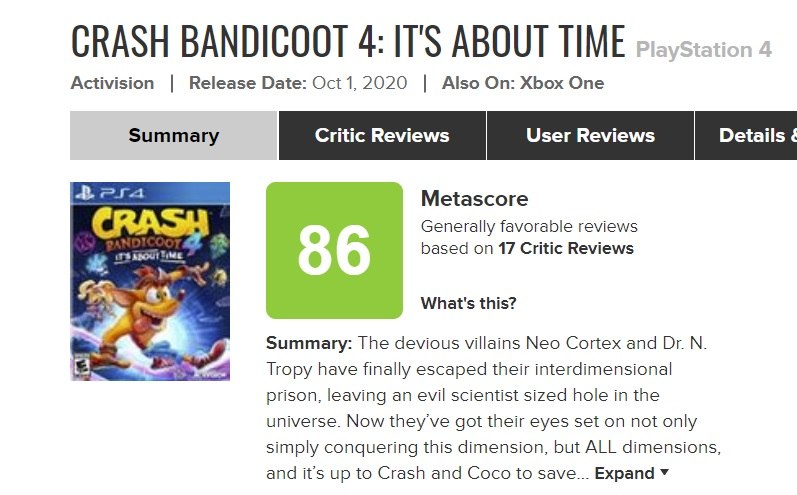Click the Activision publisher link
The width and height of the screenshot is (797, 495).
(112, 83)
